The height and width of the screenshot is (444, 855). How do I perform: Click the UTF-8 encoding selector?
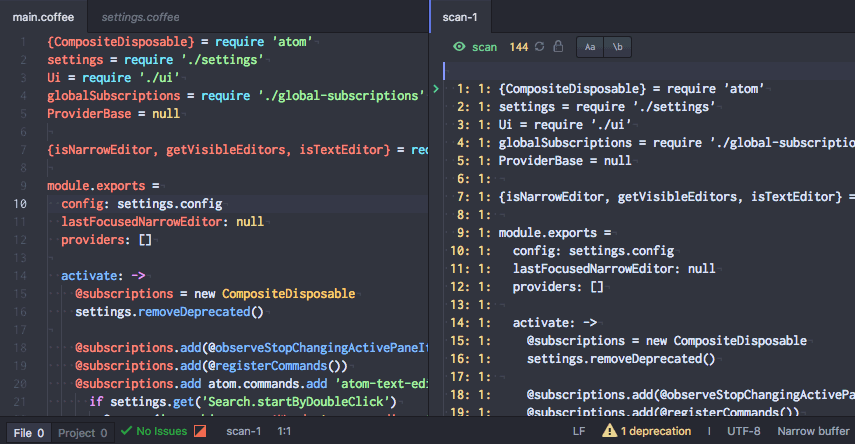[x=743, y=431]
